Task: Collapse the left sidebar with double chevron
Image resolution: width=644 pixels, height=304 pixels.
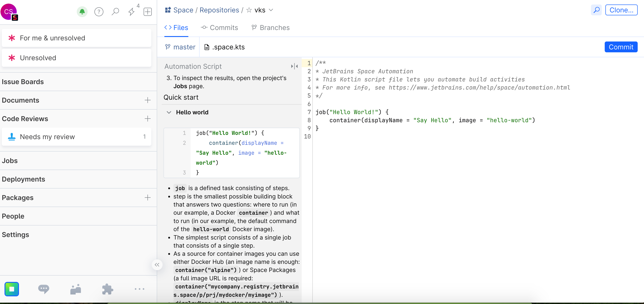Action: (x=157, y=265)
